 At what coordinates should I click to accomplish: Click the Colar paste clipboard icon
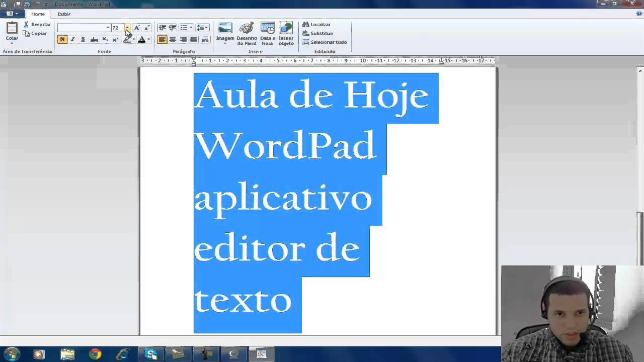pyautogui.click(x=12, y=28)
